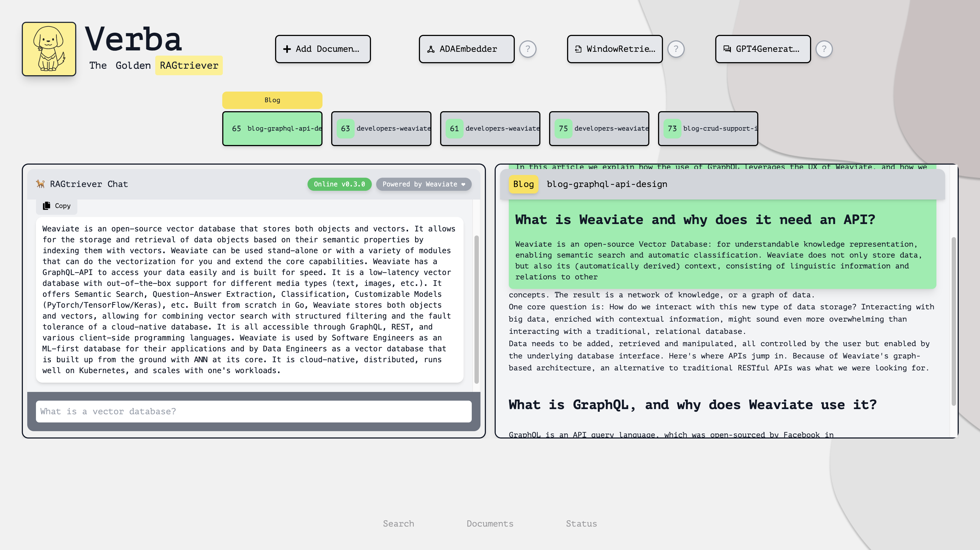Select the GPT4Generator tool icon
The width and height of the screenshot is (980, 550).
(728, 49)
